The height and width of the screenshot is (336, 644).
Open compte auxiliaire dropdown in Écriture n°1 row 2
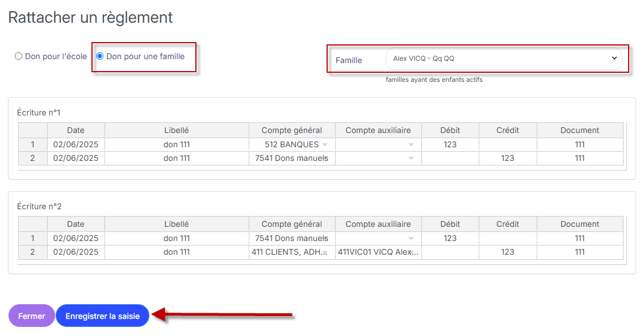(x=411, y=159)
